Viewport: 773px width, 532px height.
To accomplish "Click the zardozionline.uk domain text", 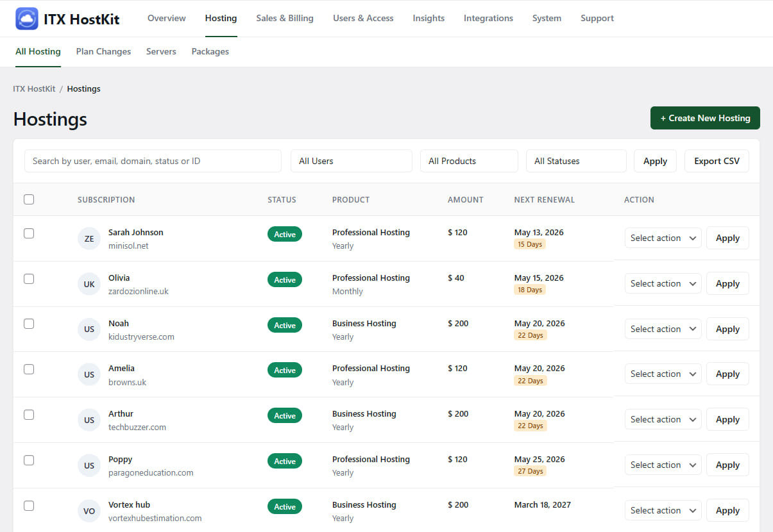I will coord(139,291).
